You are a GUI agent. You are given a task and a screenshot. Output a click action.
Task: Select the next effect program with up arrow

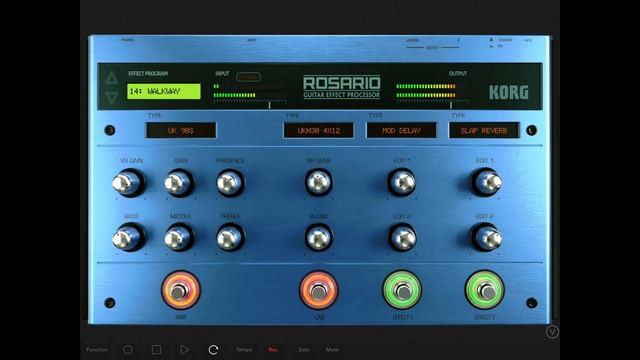[112, 78]
